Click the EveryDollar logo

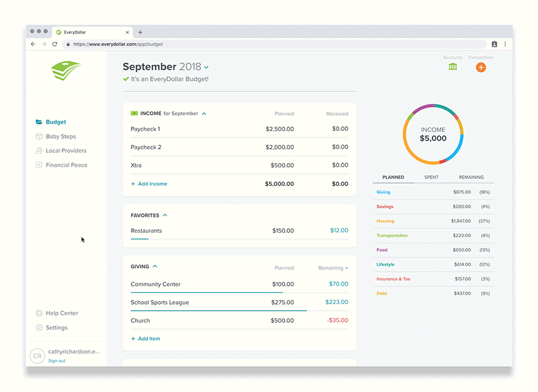tap(66, 71)
